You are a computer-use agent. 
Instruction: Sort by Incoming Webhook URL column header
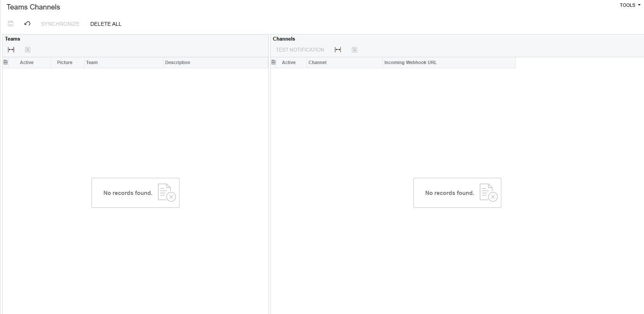[x=449, y=63]
